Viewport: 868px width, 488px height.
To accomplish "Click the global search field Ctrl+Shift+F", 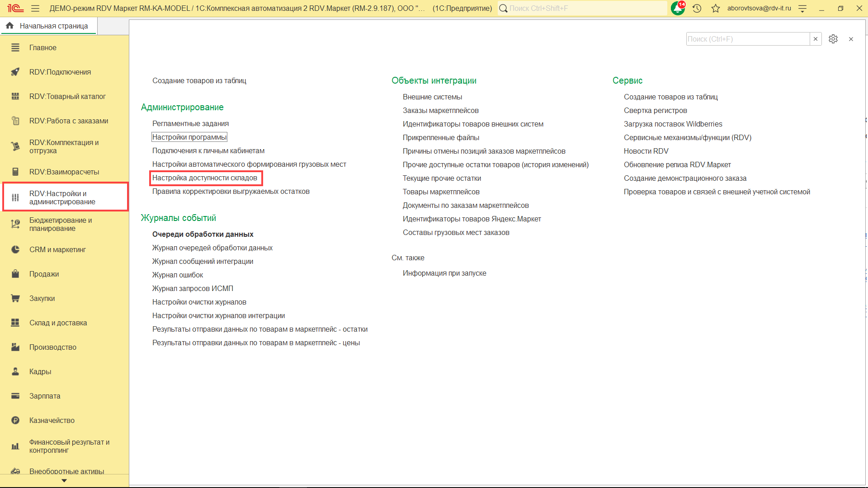I will click(583, 8).
